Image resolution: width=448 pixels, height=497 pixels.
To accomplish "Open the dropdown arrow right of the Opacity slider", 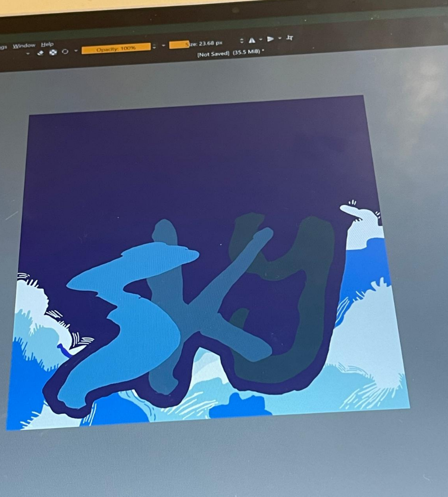I will click(x=163, y=46).
